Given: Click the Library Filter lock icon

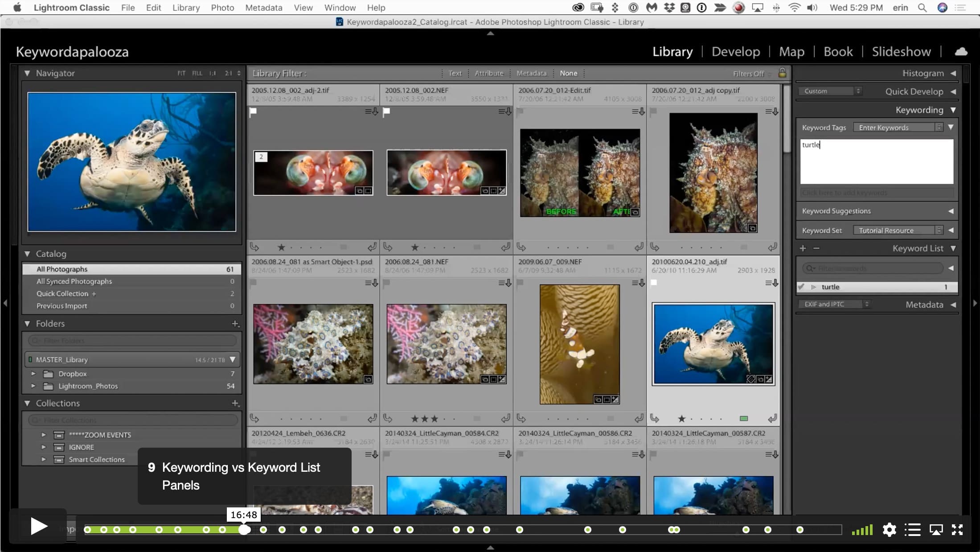Looking at the screenshot, I should (782, 73).
